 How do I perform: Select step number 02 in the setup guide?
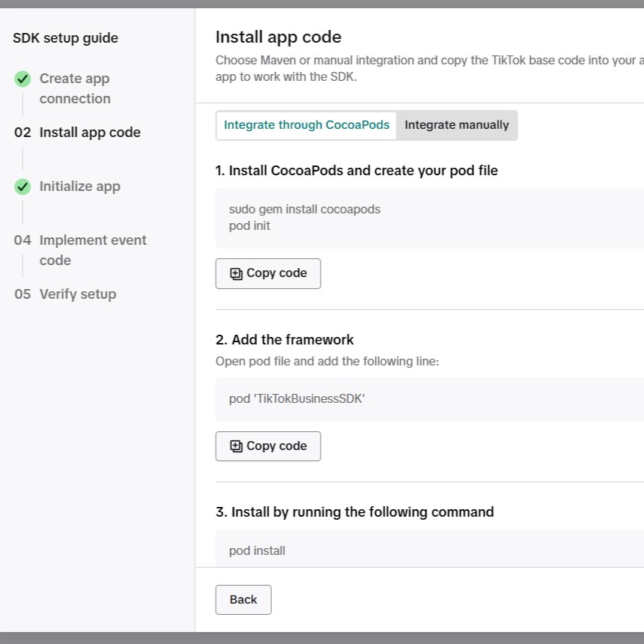click(x=22, y=133)
